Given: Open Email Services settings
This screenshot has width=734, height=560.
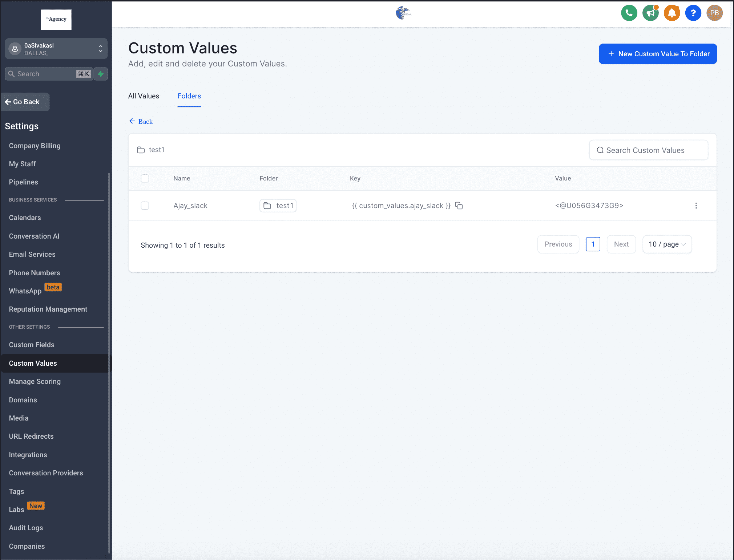Looking at the screenshot, I should 32,255.
